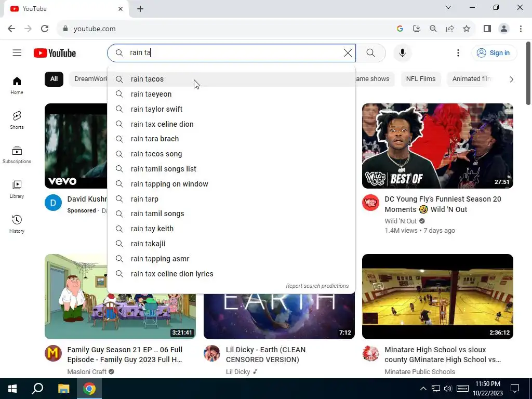
Task: Click the install app icon in address bar
Action: (417, 29)
